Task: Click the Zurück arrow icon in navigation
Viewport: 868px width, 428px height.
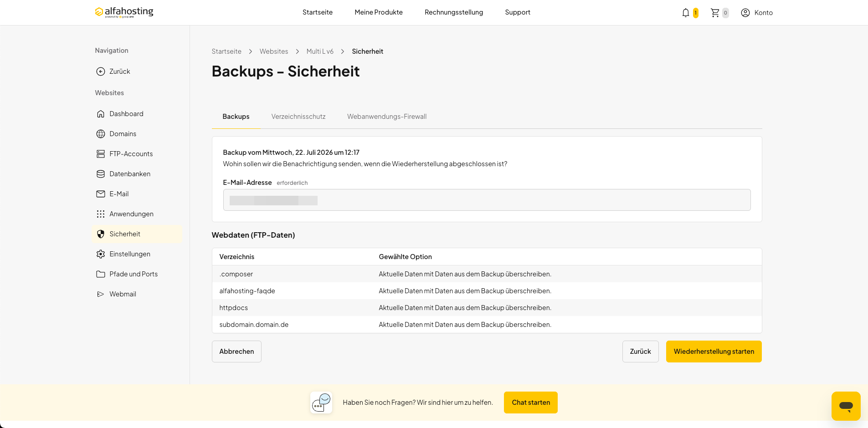Action: [101, 71]
